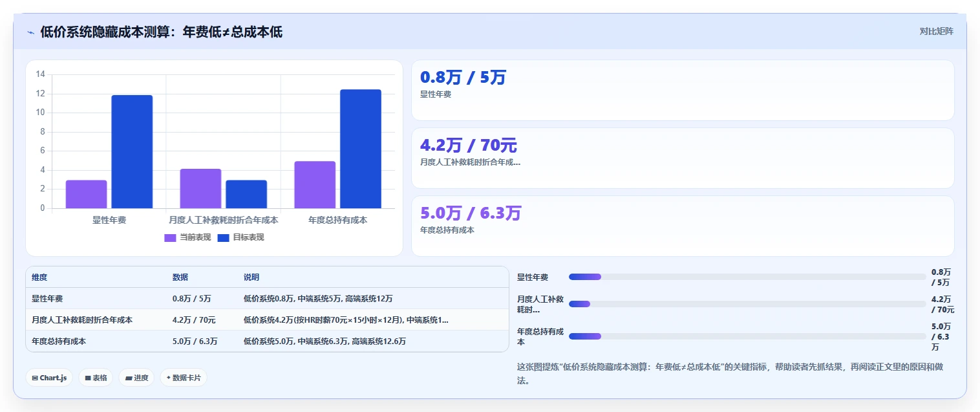Viewport: 980px width, 412px height.
Task: Click the 说明 column header
Action: [x=251, y=277]
